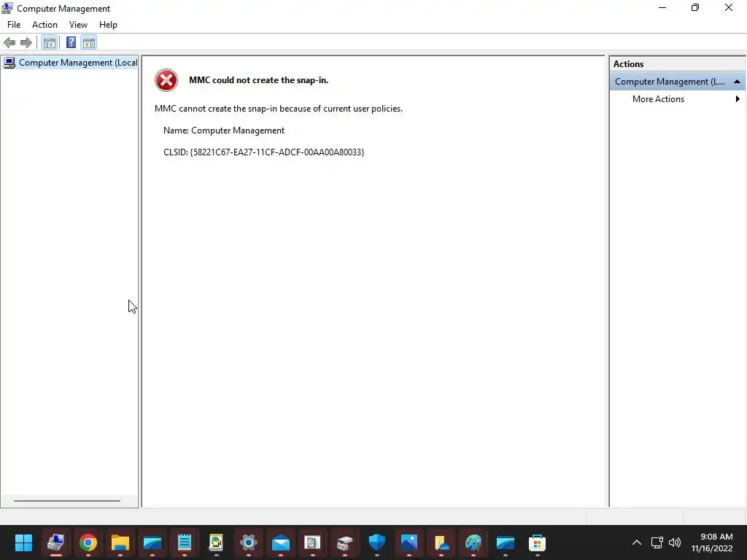Click the volume speaker tray icon
This screenshot has width=747, height=560.
(x=675, y=542)
